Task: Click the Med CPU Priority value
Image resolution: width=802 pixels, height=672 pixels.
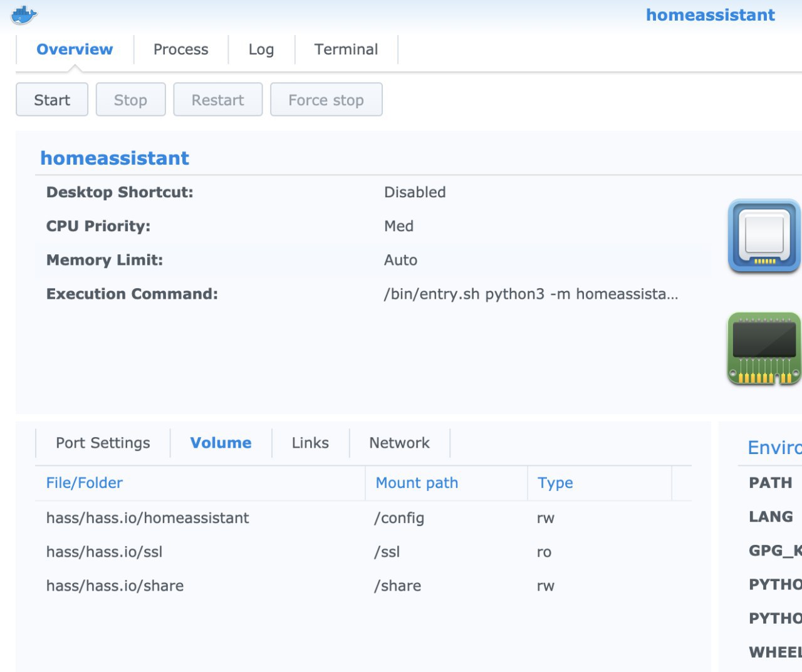Action: point(398,226)
